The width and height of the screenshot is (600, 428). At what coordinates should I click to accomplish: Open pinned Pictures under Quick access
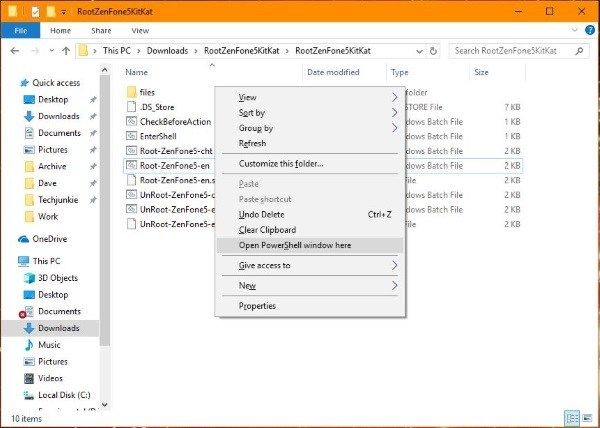pos(52,150)
